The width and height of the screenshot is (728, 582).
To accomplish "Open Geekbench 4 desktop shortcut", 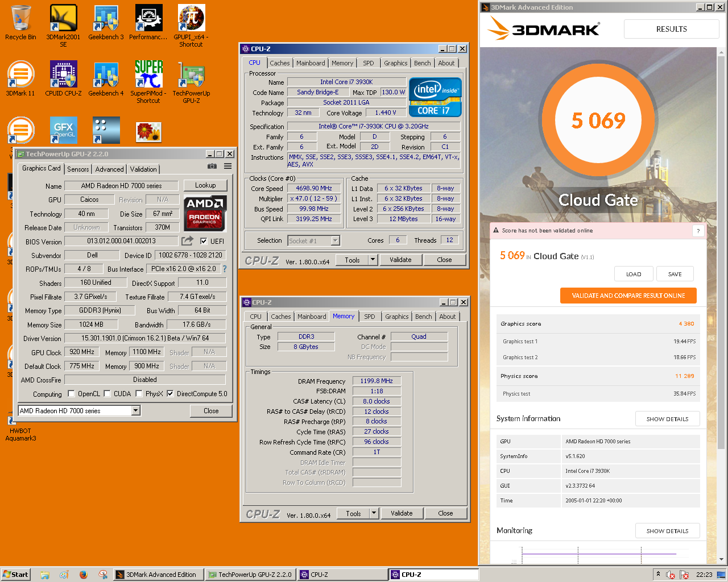I will click(106, 79).
